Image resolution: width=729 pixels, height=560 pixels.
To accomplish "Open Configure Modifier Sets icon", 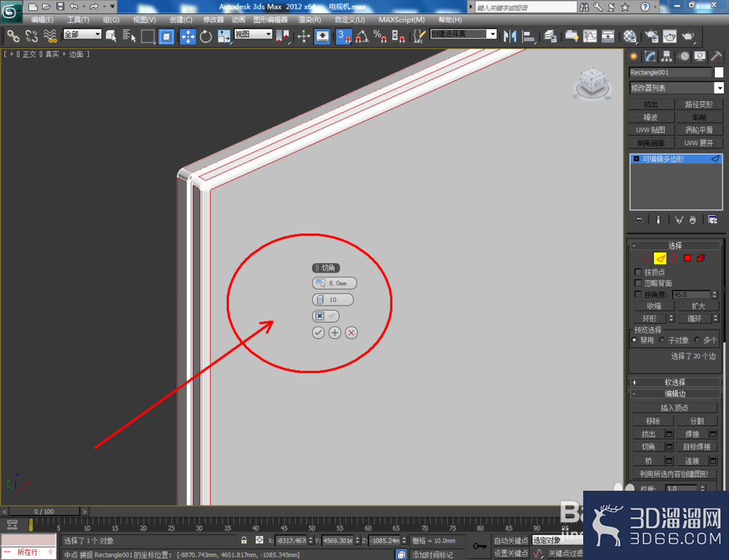I will tap(712, 219).
